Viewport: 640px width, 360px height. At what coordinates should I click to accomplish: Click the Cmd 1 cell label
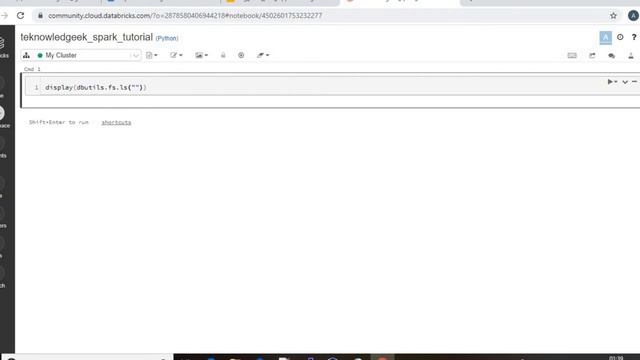point(32,69)
